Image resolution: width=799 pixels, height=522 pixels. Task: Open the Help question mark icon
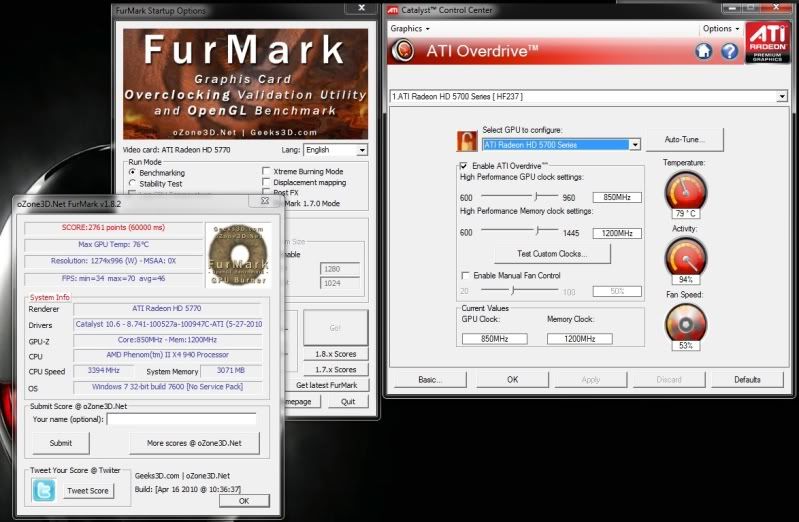[730, 51]
